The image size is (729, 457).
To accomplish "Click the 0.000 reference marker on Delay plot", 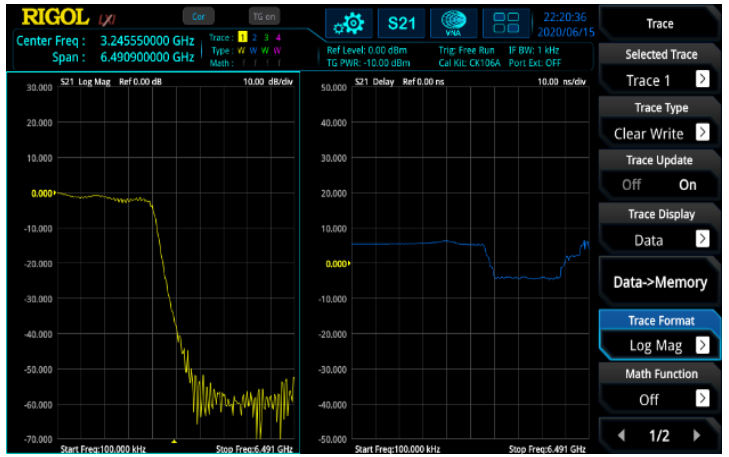I will coord(338,264).
